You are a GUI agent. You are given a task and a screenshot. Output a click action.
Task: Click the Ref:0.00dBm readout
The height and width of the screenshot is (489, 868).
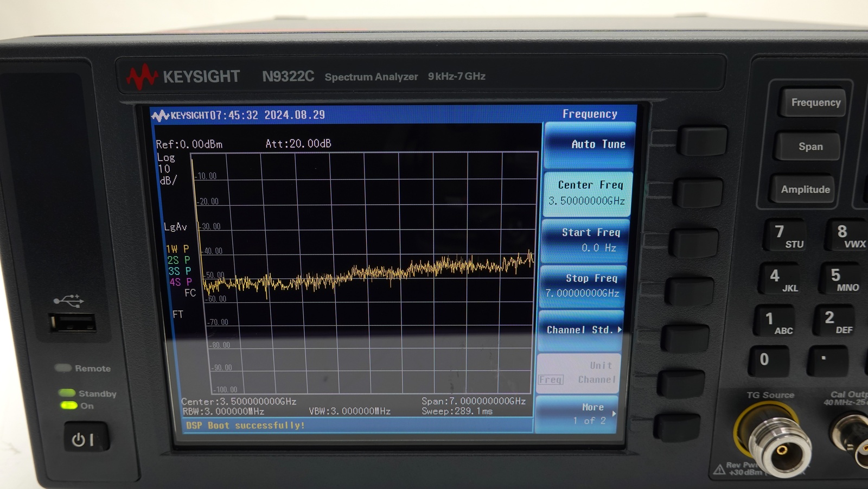coord(189,144)
